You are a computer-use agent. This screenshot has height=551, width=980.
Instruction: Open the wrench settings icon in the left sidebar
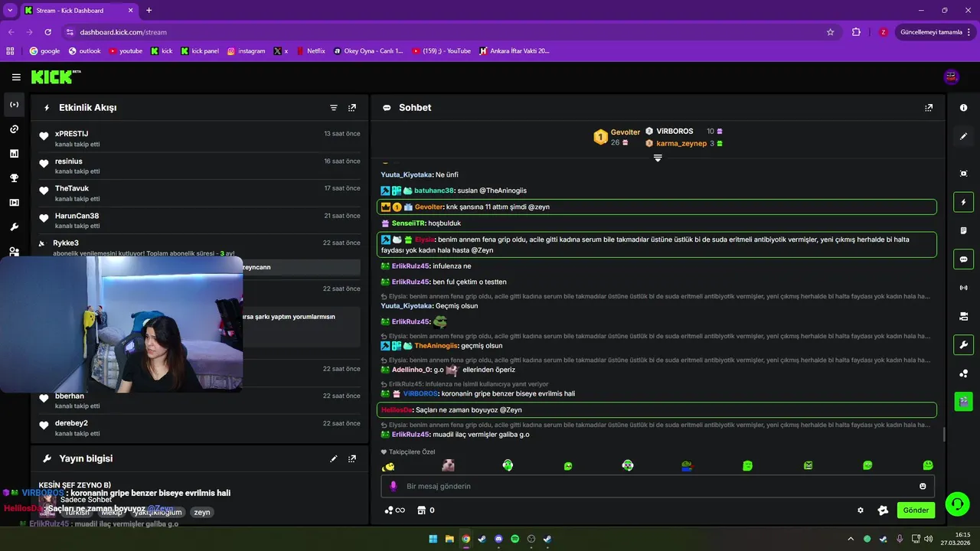(15, 227)
